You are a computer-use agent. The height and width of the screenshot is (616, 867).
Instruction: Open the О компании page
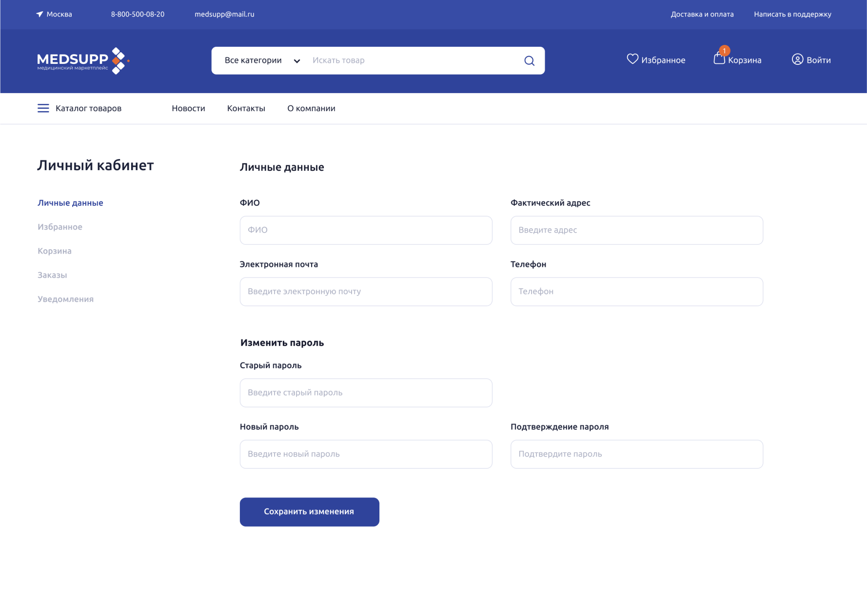[x=311, y=108]
